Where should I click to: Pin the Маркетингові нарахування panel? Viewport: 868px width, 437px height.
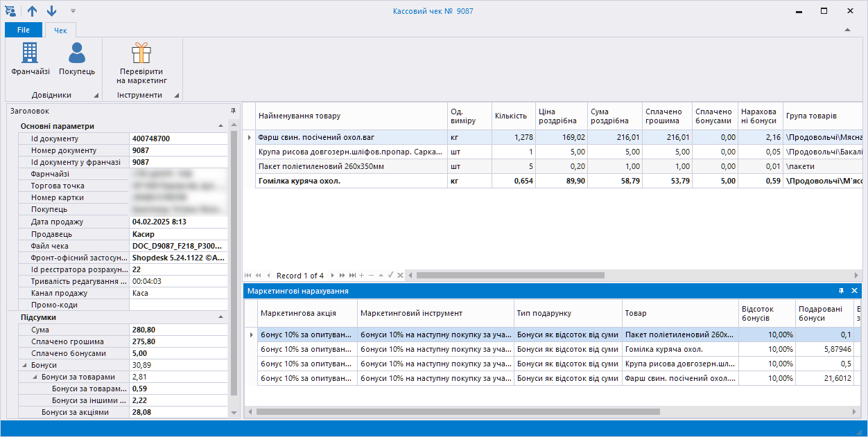841,291
